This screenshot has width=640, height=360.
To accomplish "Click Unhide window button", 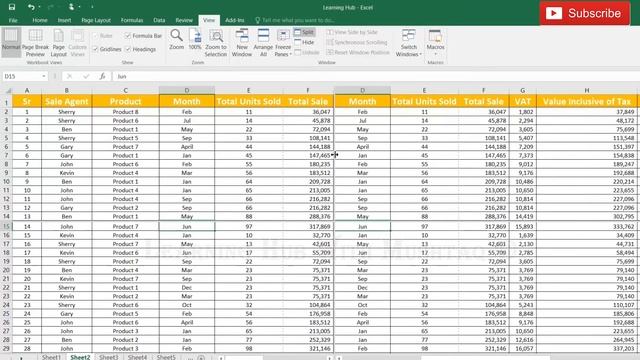I will point(307,52).
